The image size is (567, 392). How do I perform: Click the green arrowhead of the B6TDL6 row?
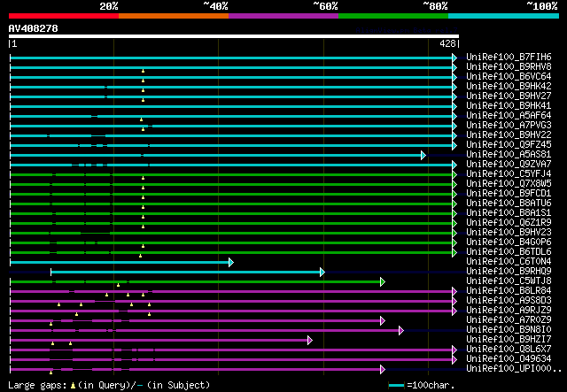coord(454,252)
